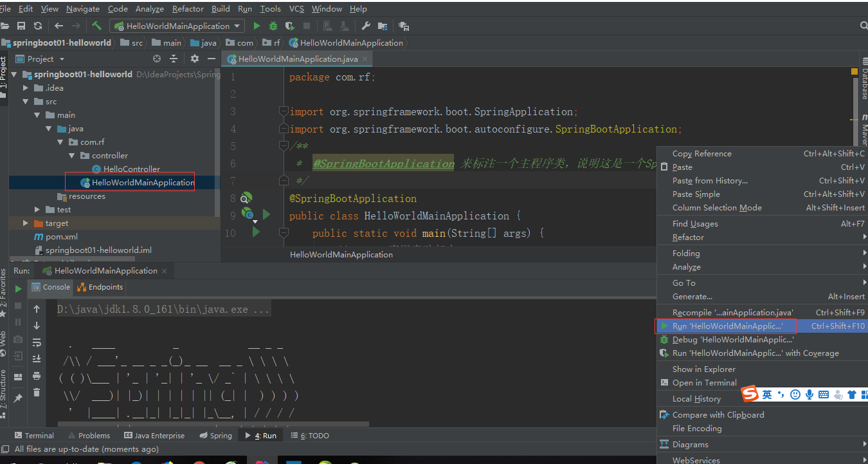Restore layout icon in Run panel
This screenshot has height=464, width=868.
(18, 376)
